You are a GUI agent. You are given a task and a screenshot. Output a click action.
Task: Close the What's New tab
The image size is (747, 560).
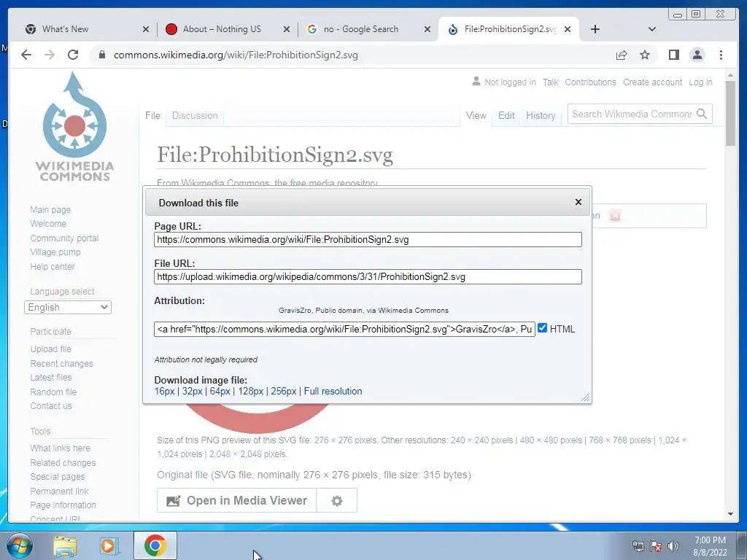[x=146, y=29]
